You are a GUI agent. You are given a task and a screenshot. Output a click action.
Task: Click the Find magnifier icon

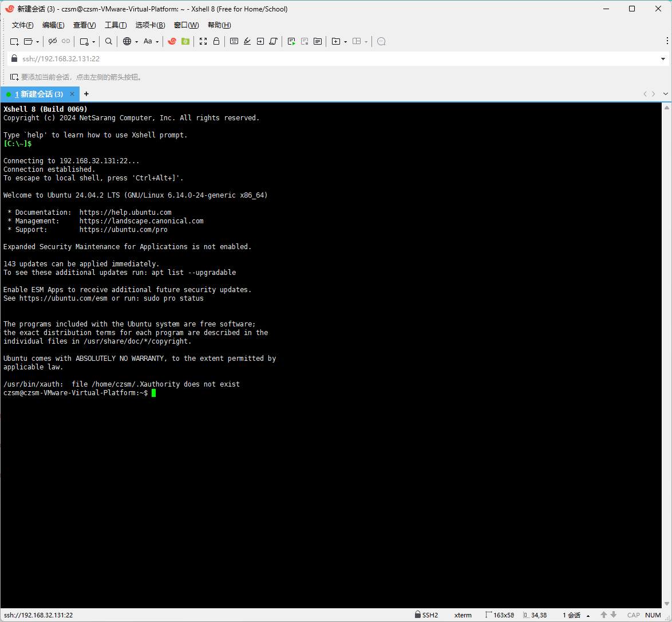click(x=108, y=41)
